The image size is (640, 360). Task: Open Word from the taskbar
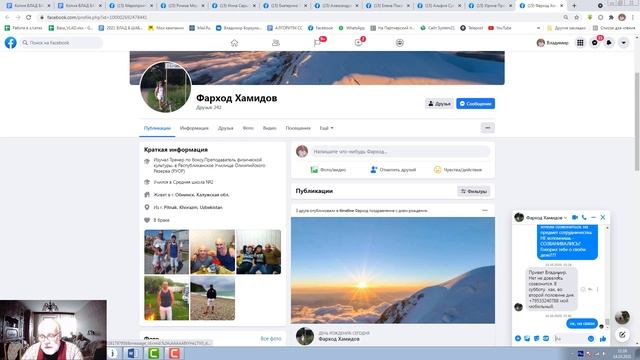(133, 353)
